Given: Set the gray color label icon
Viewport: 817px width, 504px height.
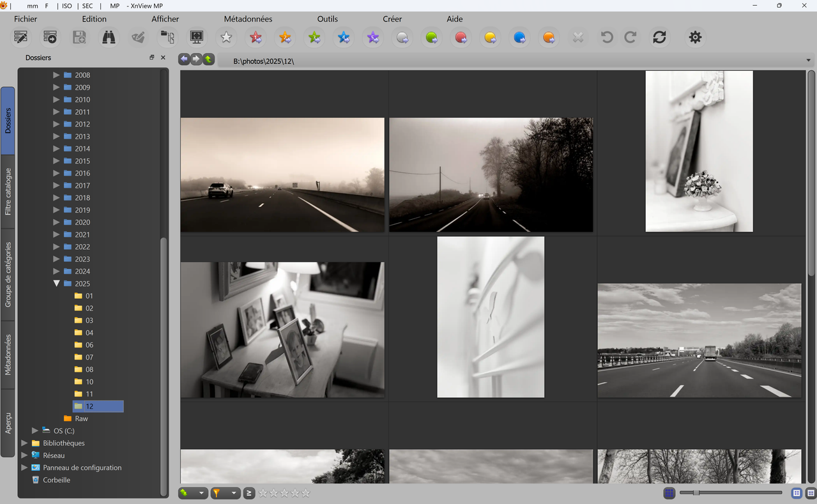Looking at the screenshot, I should pos(402,38).
